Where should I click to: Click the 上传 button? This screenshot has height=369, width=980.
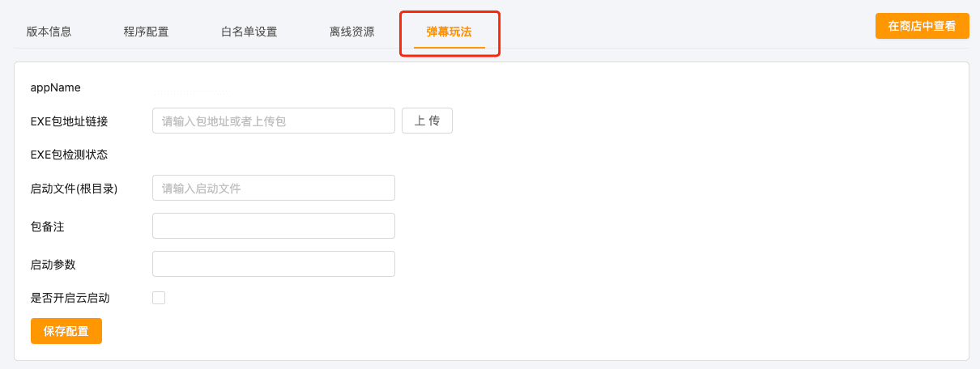427,121
